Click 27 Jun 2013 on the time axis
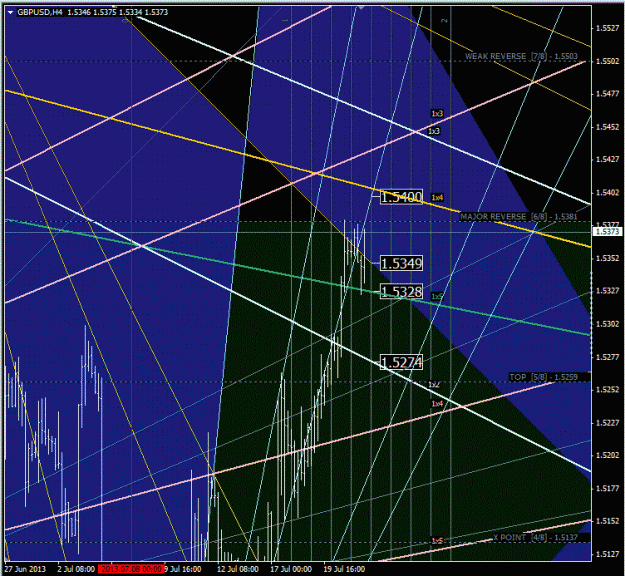Viewport: 625px width, 576px height. pyautogui.click(x=25, y=569)
